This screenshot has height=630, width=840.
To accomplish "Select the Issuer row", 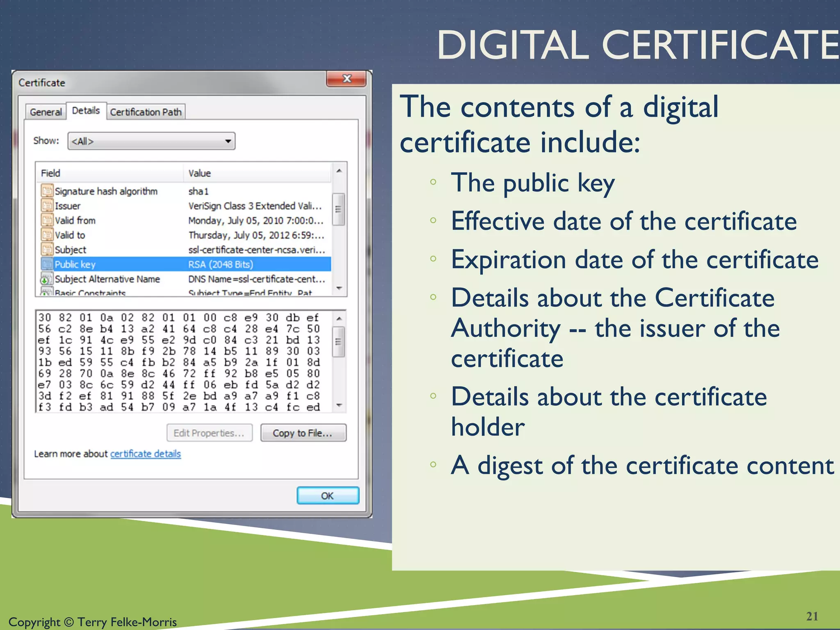I will [x=186, y=206].
